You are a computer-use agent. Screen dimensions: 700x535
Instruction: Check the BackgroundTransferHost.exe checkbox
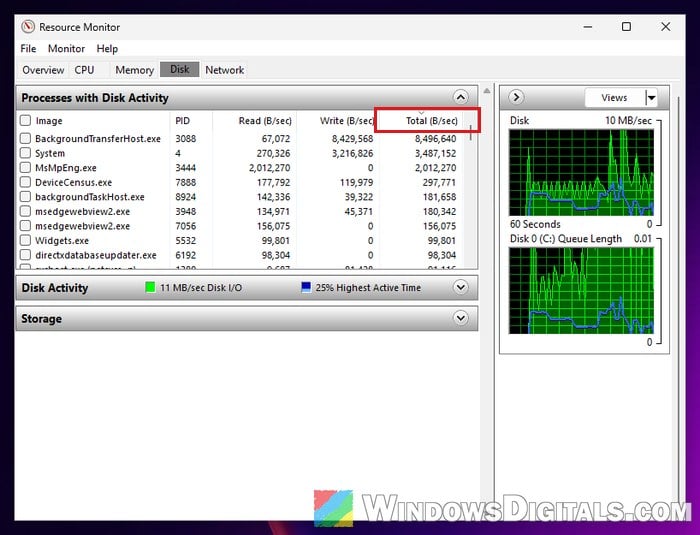coord(25,138)
